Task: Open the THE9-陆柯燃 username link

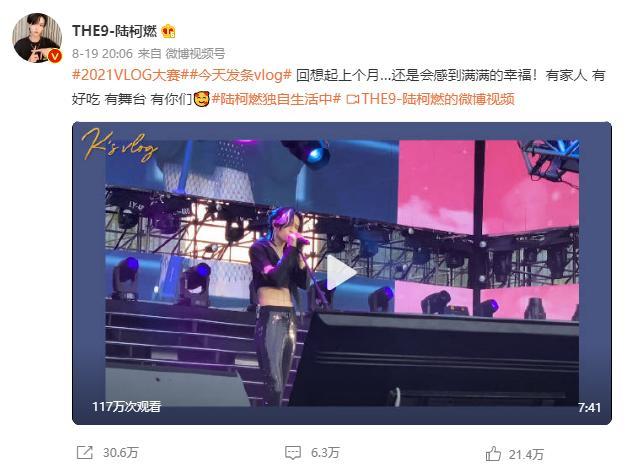Action: coord(114,31)
